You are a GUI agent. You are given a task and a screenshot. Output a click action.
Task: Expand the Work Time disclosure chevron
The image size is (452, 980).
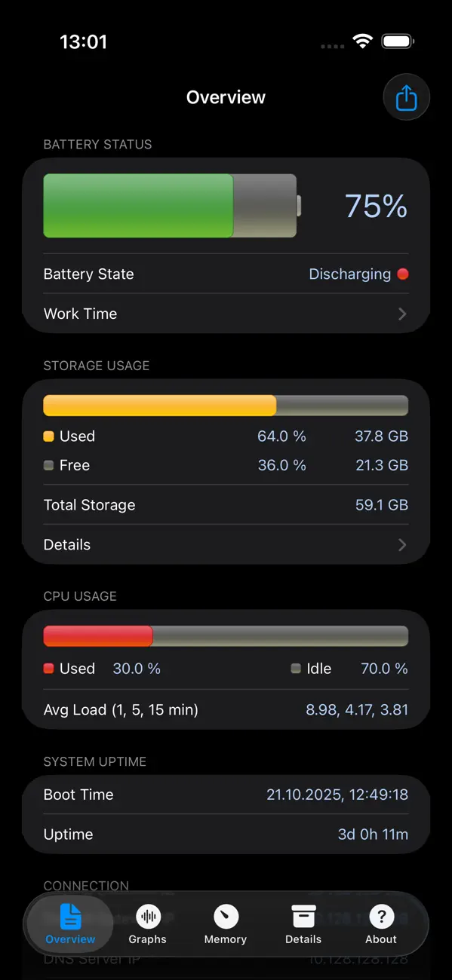[401, 314]
